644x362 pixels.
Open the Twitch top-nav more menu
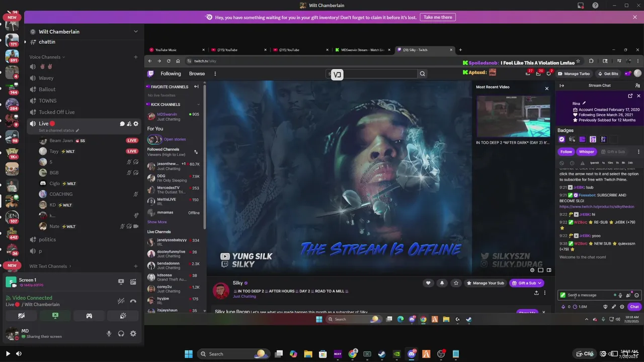point(215,73)
